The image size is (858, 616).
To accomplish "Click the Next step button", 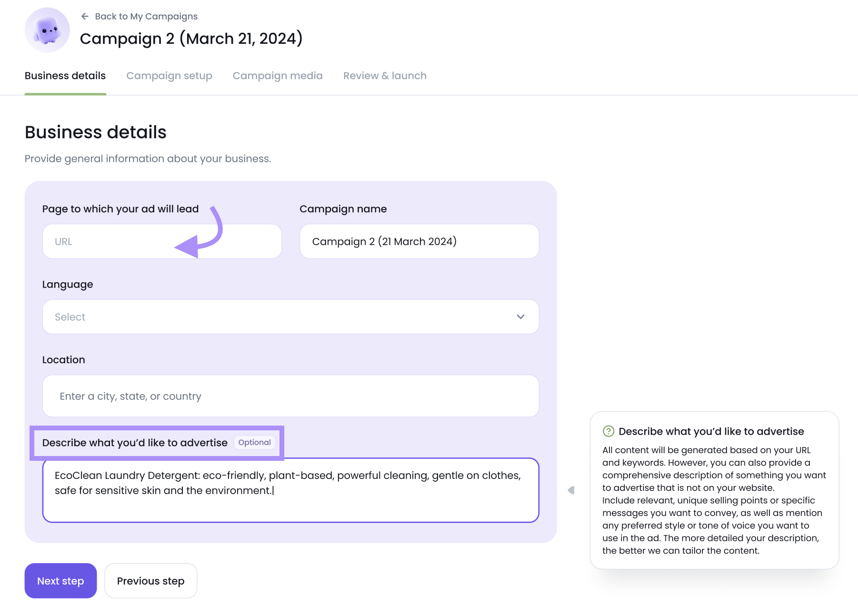I will 60,581.
